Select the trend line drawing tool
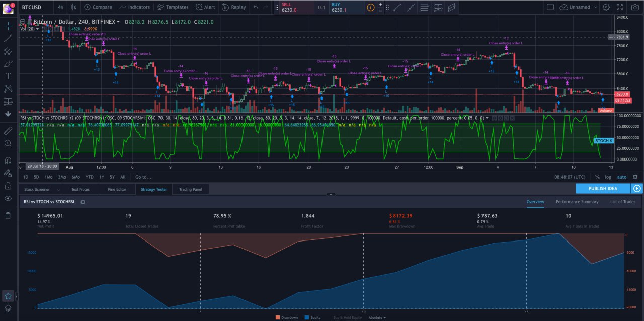644x321 pixels. point(8,38)
